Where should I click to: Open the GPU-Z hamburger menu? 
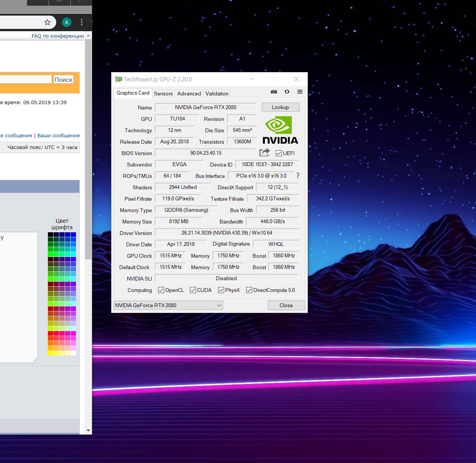point(300,92)
